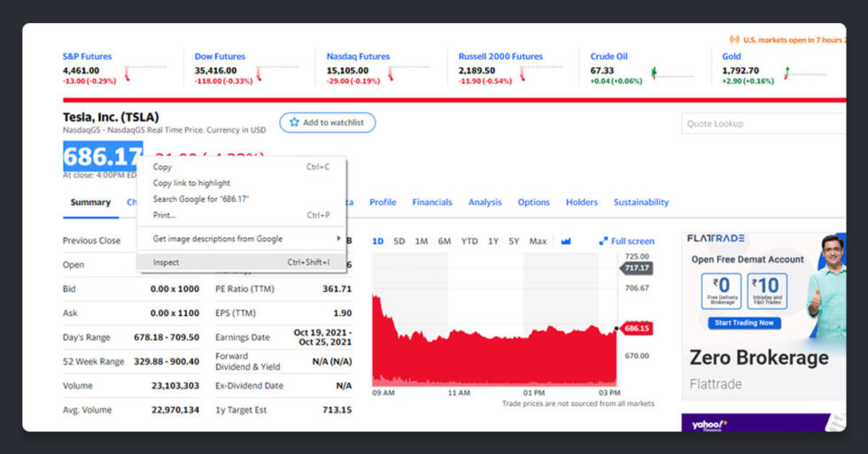Click the Full screen chart link
Image resolution: width=868 pixels, height=454 pixels.
point(627,241)
